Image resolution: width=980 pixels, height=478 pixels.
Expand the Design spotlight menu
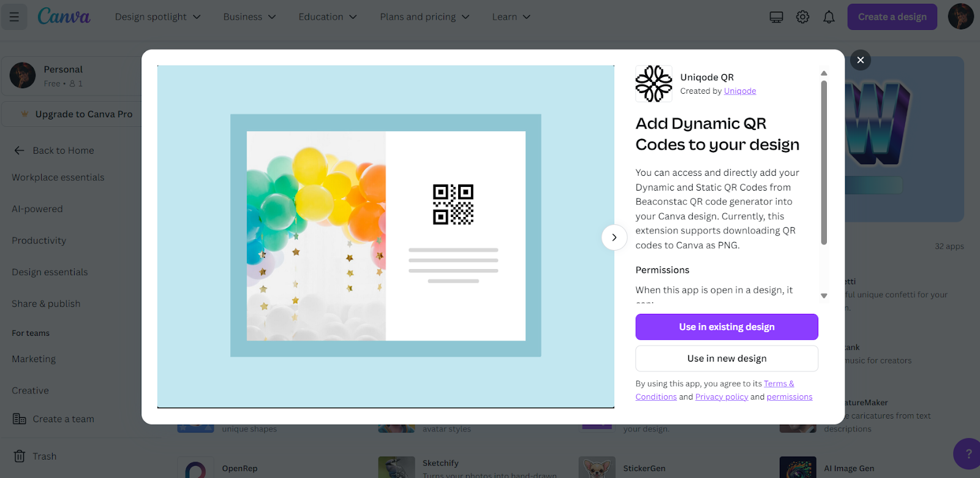pos(157,17)
